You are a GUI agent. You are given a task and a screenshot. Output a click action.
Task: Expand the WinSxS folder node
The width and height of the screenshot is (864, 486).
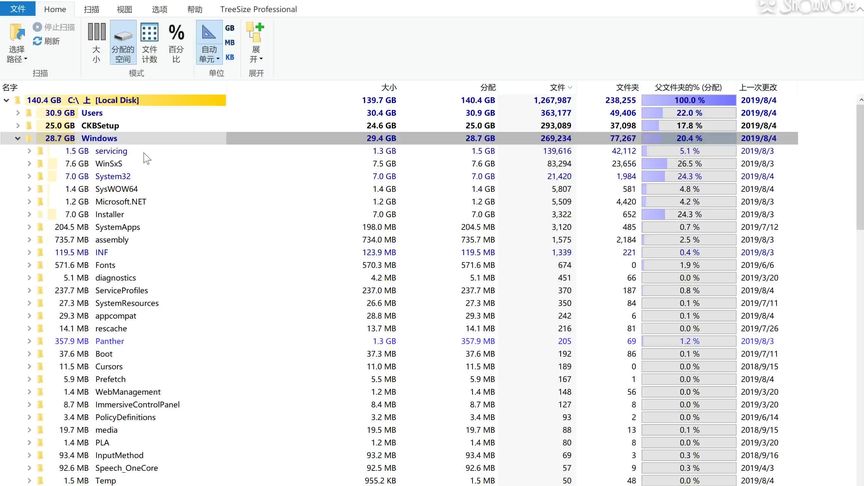coord(29,164)
